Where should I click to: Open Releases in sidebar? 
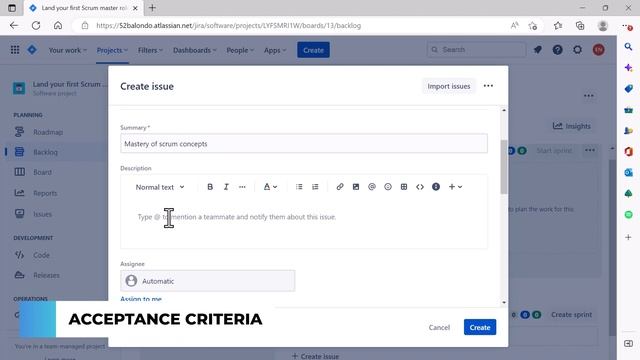click(46, 275)
